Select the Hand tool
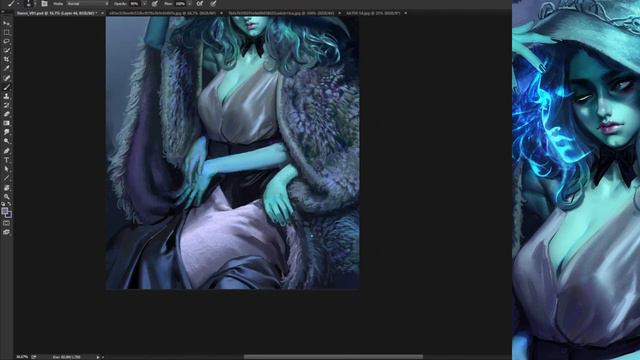The height and width of the screenshot is (360, 640). 7,187
